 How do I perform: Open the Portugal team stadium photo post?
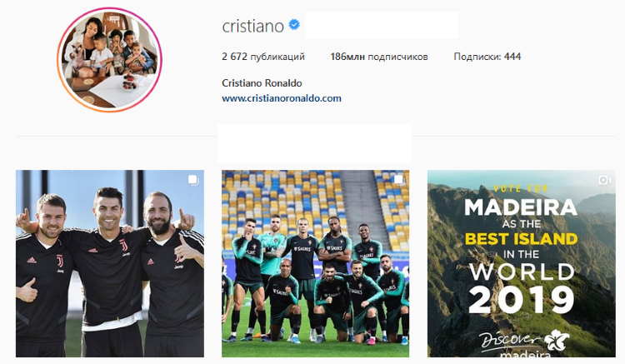315,264
